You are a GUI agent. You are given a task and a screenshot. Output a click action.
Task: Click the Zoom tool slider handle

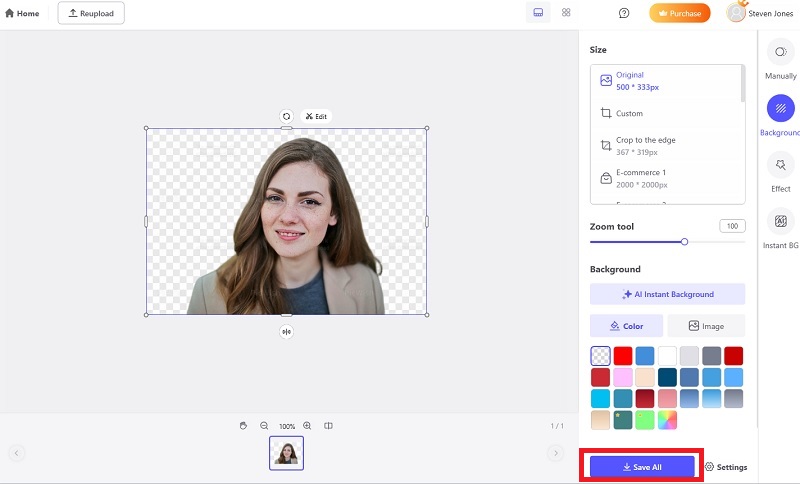point(684,242)
